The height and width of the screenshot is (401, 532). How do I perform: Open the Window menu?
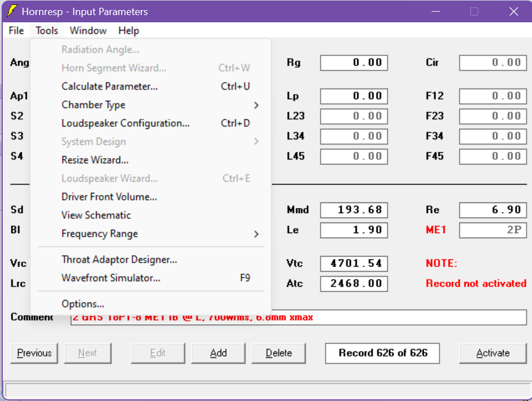coord(88,31)
